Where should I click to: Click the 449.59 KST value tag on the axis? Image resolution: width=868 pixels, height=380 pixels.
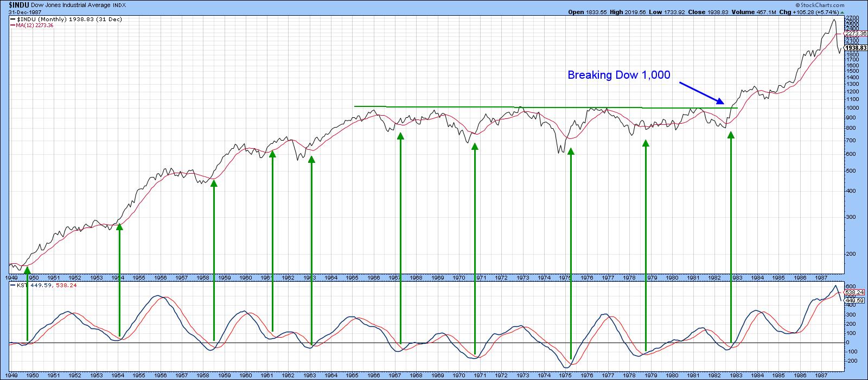855,300
